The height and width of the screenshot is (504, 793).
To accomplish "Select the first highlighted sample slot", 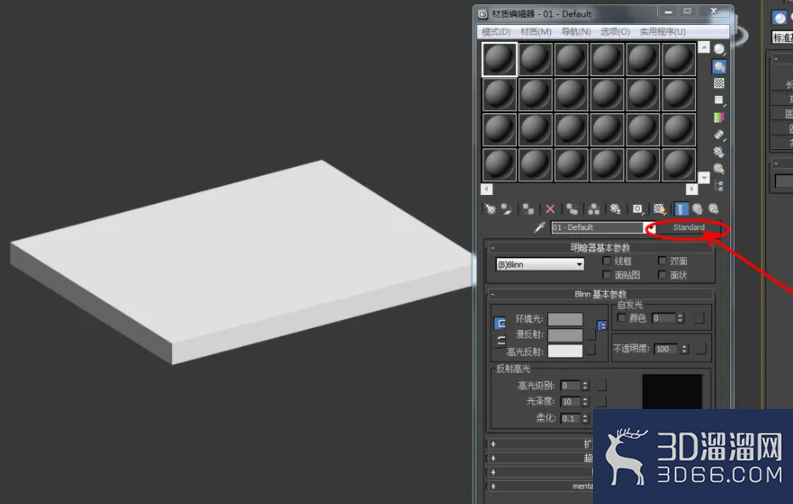I will click(x=499, y=60).
